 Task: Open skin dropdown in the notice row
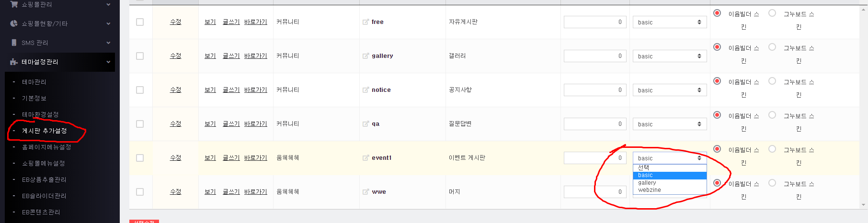[x=670, y=90]
